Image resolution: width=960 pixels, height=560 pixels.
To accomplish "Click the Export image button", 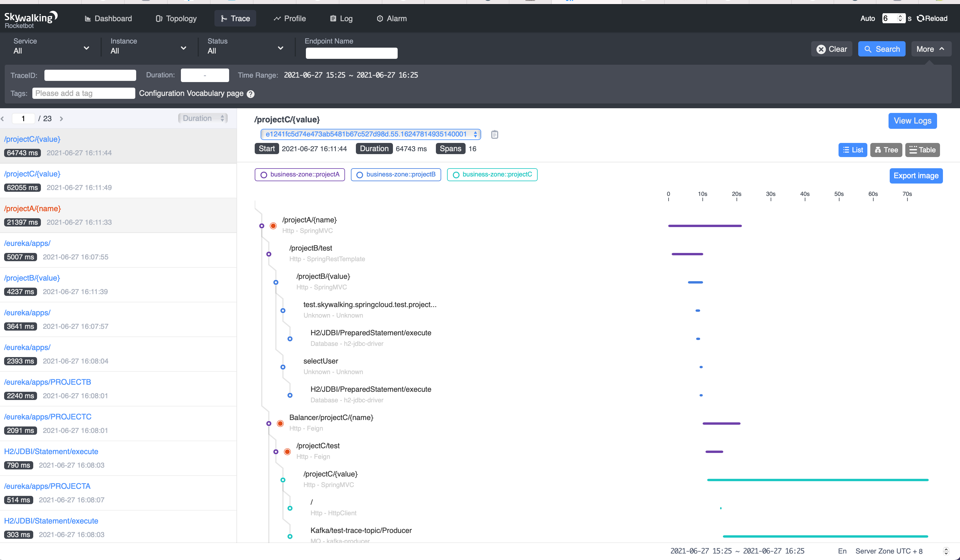I will pos(916,176).
